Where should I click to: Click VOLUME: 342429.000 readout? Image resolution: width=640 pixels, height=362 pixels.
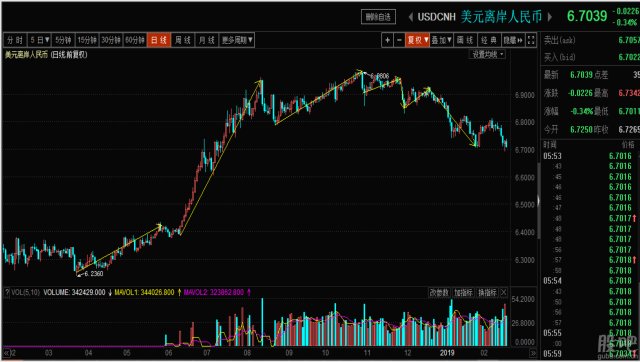74,292
